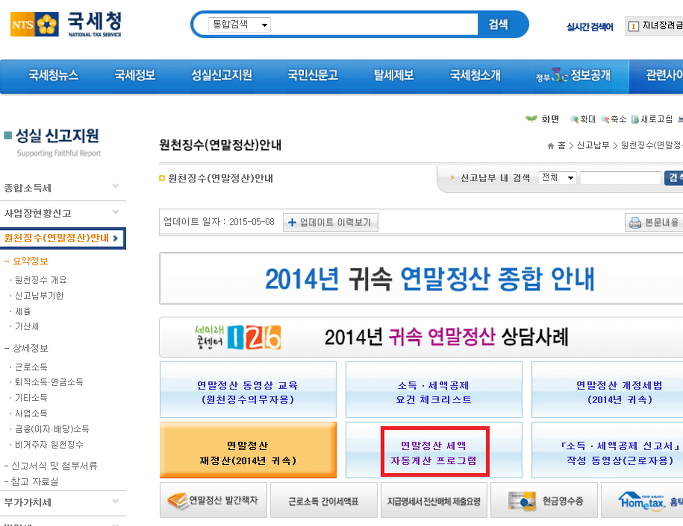This screenshot has width=683, height=526.
Task: Click the 연말정산 발간책자 book icon button
Action: [x=213, y=500]
